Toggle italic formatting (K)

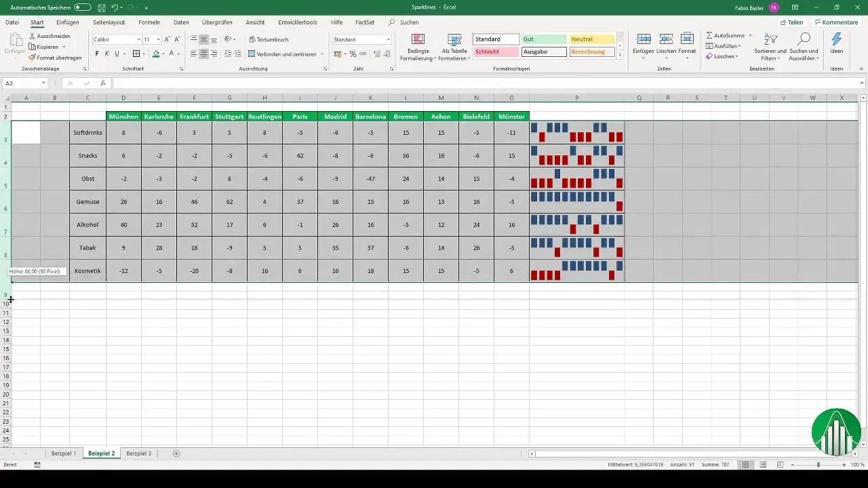pyautogui.click(x=106, y=54)
